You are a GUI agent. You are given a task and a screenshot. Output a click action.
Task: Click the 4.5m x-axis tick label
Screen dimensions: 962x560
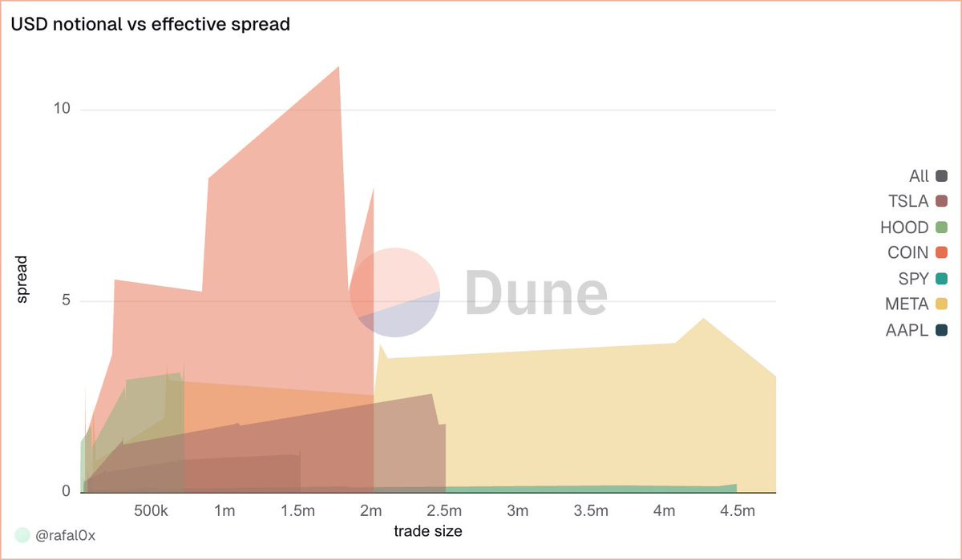pos(738,511)
